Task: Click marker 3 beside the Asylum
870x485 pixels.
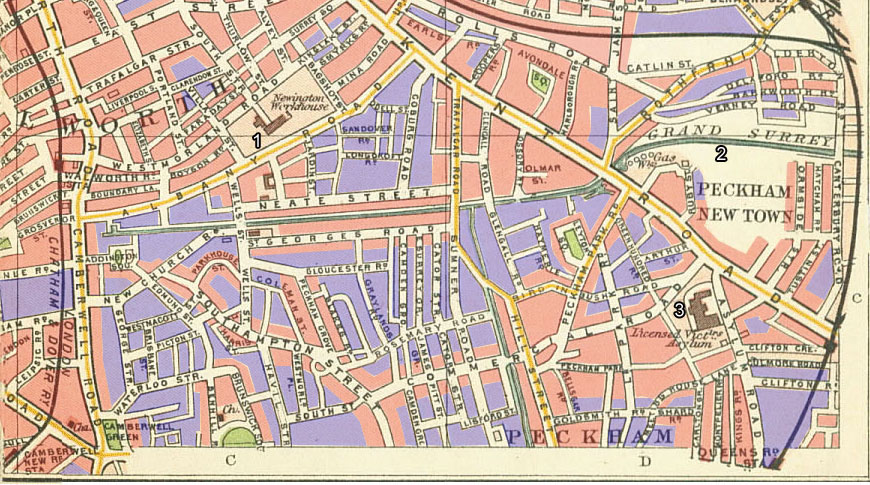Action: (x=679, y=309)
